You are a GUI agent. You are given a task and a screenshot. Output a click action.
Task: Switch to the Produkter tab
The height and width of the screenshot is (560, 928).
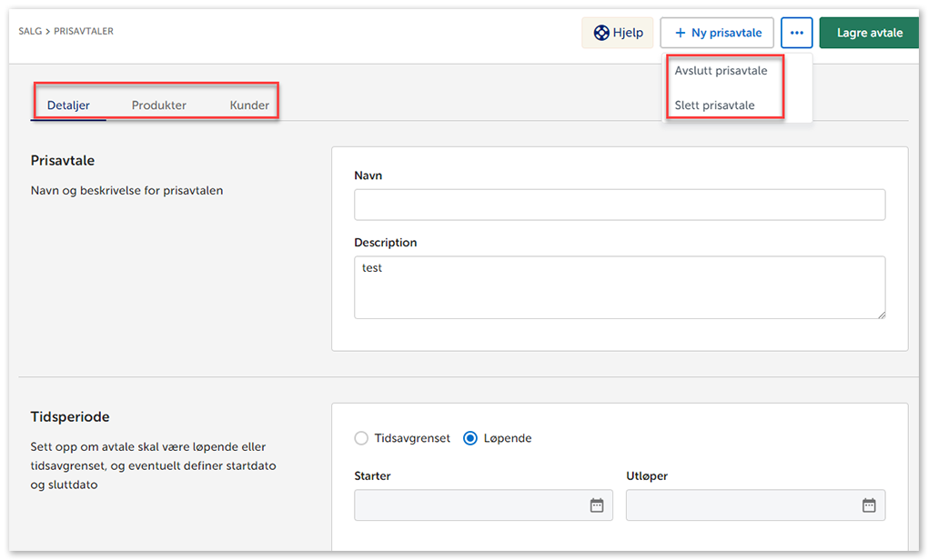click(x=159, y=105)
